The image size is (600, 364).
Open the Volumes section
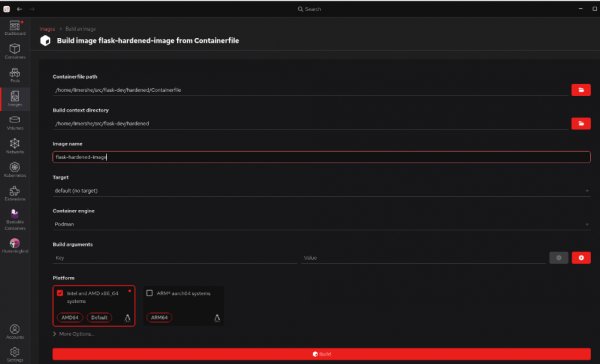(x=15, y=122)
